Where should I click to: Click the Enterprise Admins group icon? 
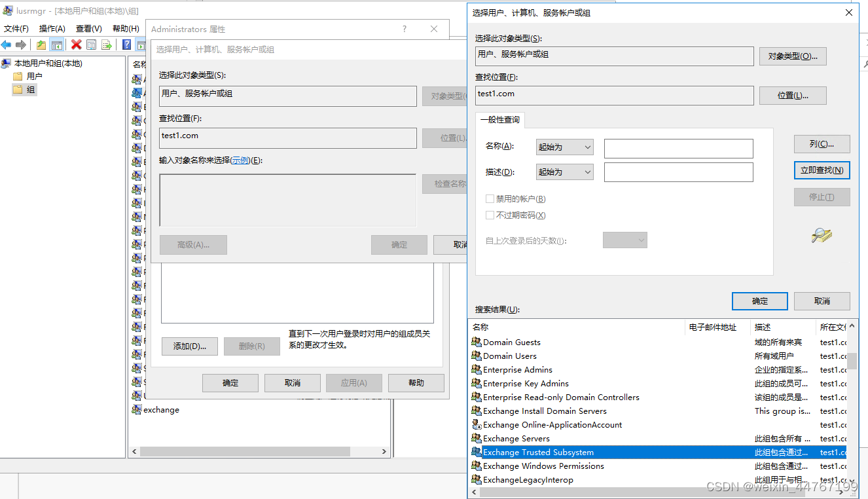(477, 369)
